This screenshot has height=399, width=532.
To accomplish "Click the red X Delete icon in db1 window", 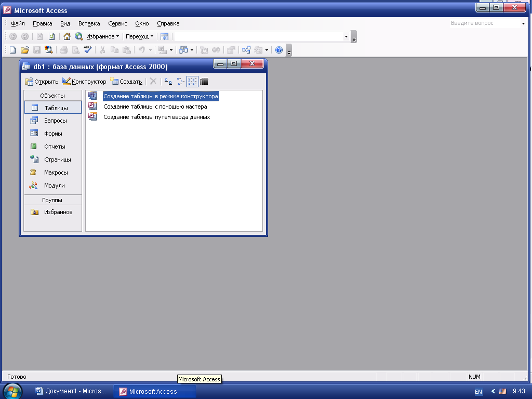I will 153,82.
